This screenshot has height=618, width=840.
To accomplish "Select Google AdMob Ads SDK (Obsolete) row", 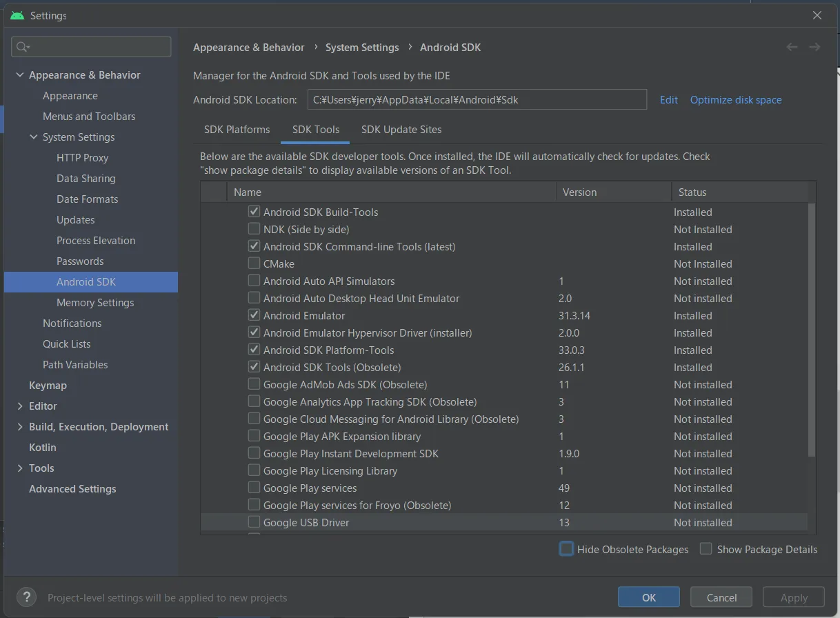I will [504, 384].
